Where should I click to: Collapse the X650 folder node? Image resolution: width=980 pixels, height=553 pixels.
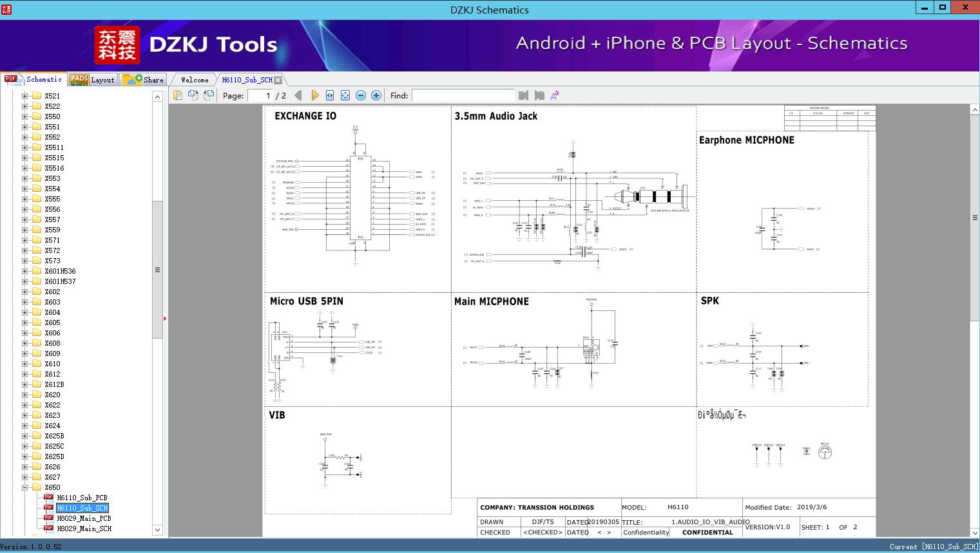point(24,487)
